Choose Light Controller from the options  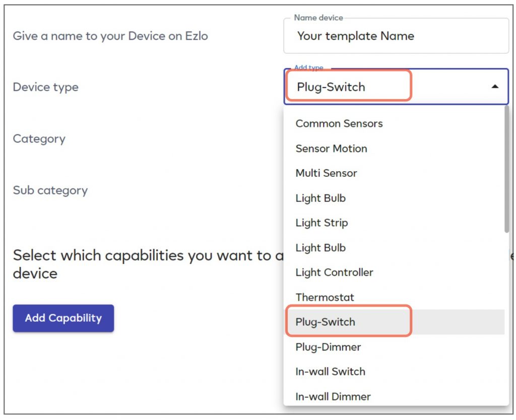(334, 272)
